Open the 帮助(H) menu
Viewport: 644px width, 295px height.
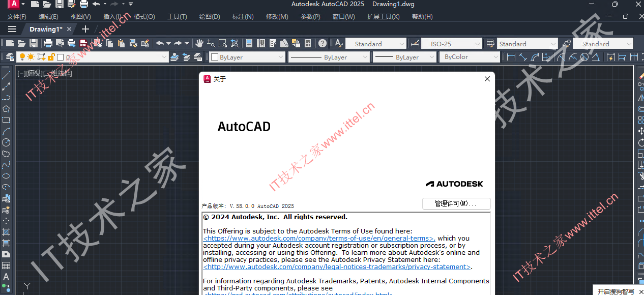tap(422, 16)
